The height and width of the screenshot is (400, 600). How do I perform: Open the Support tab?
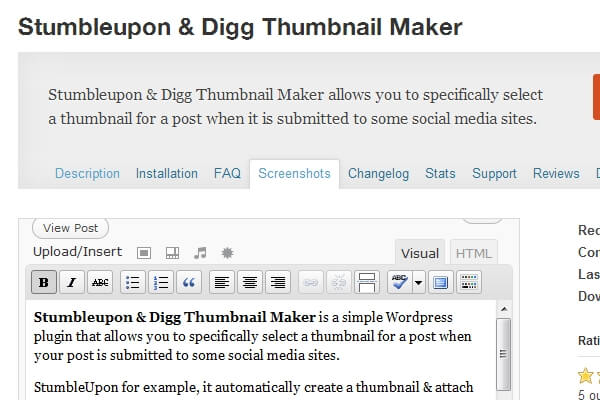[494, 173]
